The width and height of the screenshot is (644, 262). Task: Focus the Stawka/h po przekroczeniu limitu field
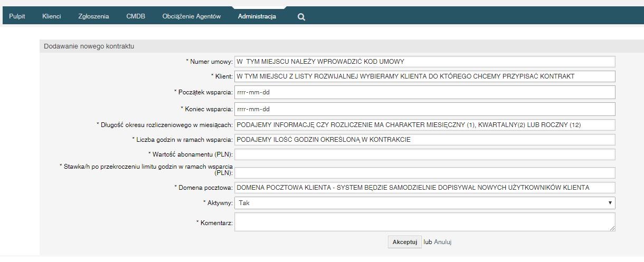click(x=424, y=172)
